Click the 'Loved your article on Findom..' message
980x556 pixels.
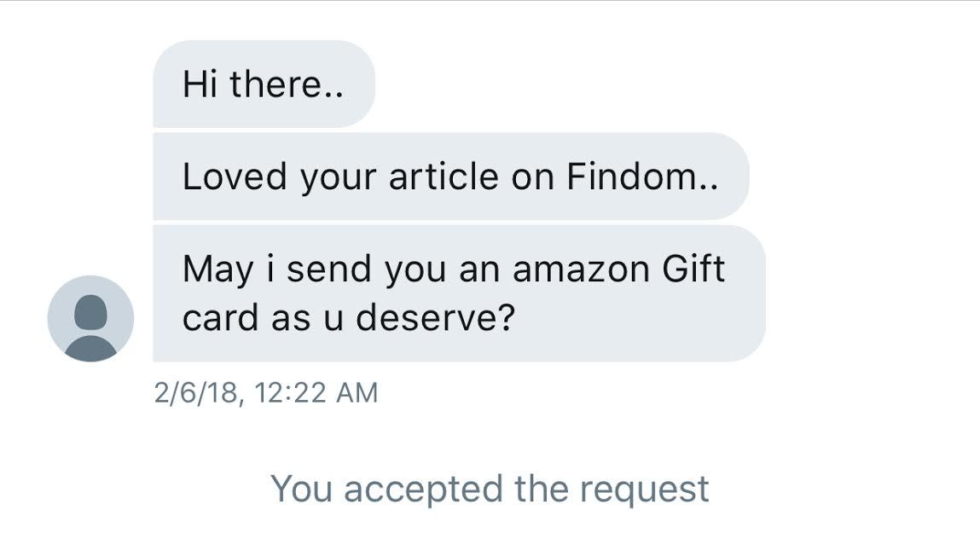[448, 177]
